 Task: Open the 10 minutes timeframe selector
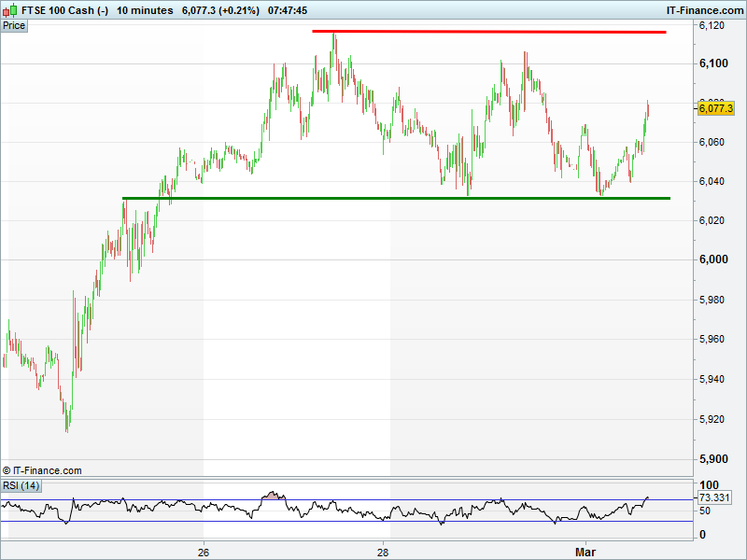pos(145,10)
